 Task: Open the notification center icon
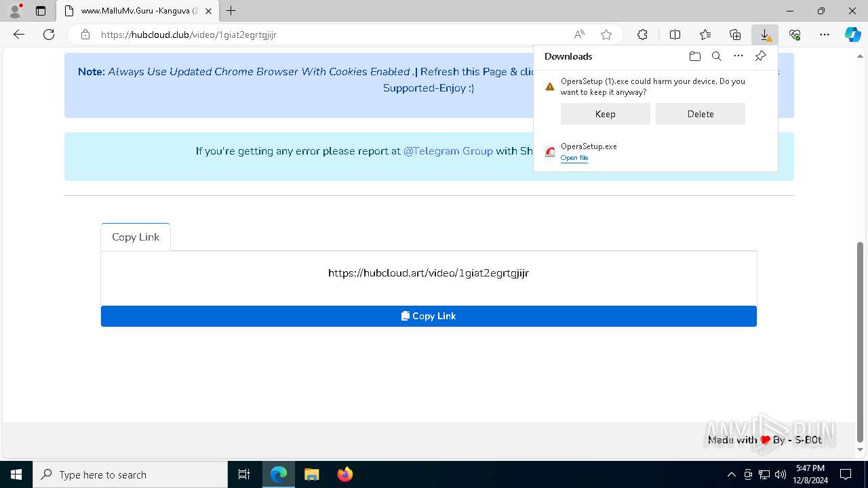[846, 474]
